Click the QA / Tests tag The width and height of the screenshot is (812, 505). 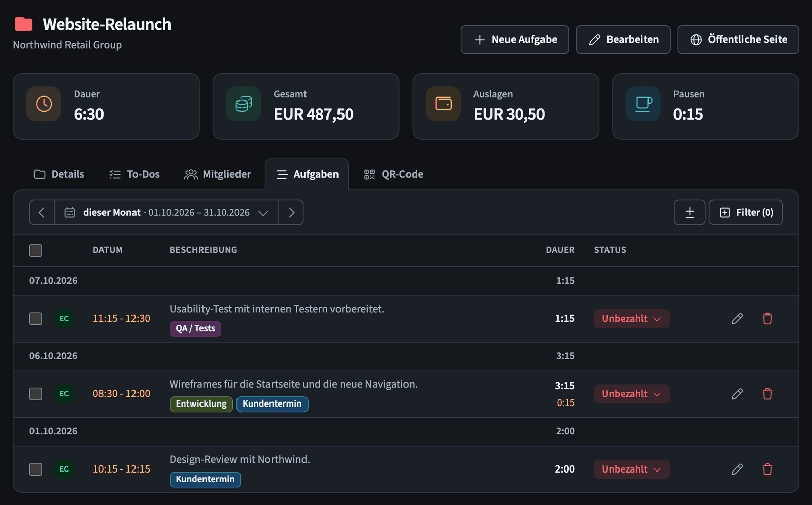coord(195,329)
